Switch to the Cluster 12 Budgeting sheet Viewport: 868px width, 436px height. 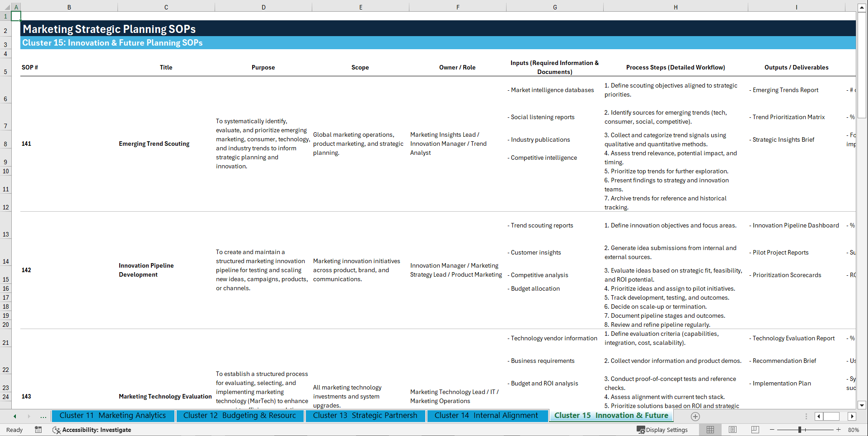[x=239, y=416]
